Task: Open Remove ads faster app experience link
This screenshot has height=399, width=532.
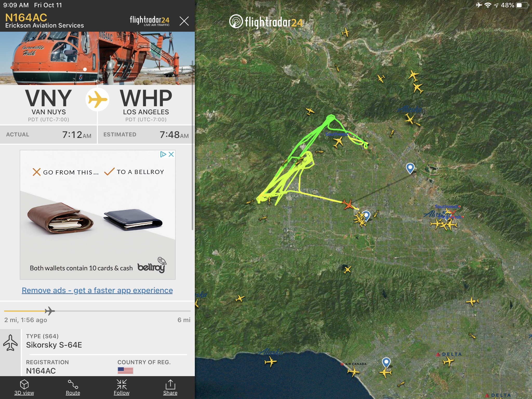Action: [x=97, y=290]
